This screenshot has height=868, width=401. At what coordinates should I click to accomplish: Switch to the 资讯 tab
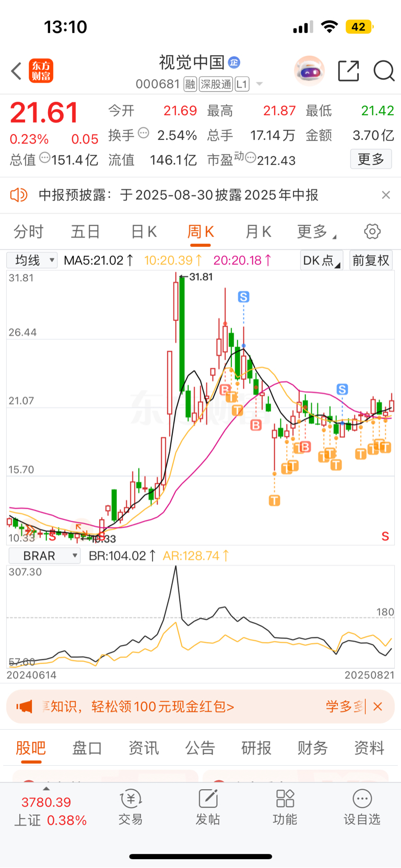(144, 748)
